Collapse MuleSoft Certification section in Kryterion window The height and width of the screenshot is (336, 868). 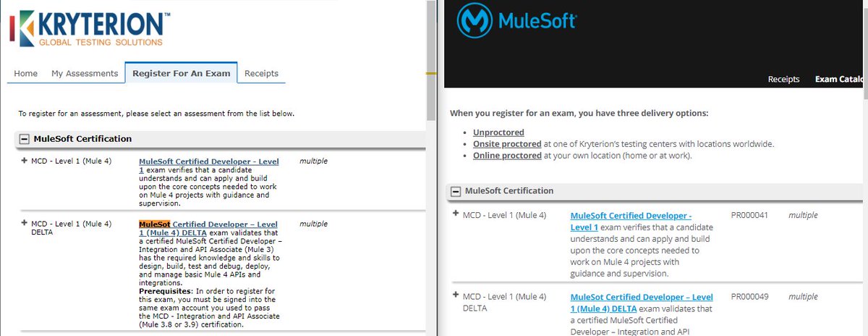24,138
